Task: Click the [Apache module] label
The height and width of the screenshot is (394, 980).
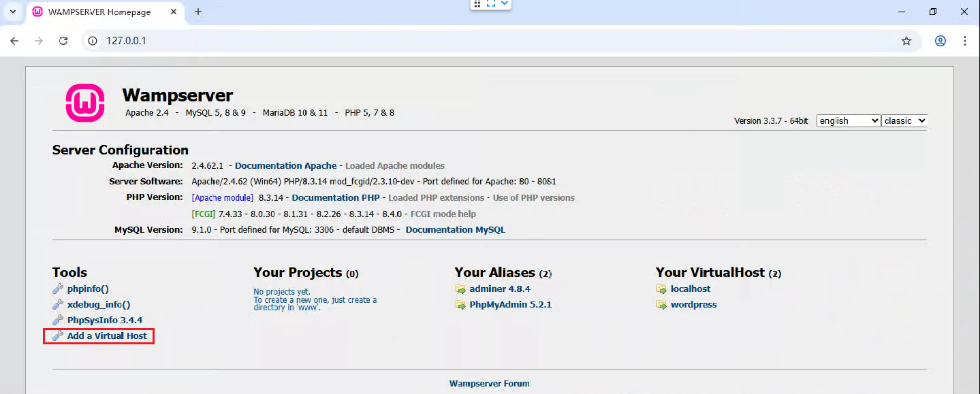Action: (223, 197)
